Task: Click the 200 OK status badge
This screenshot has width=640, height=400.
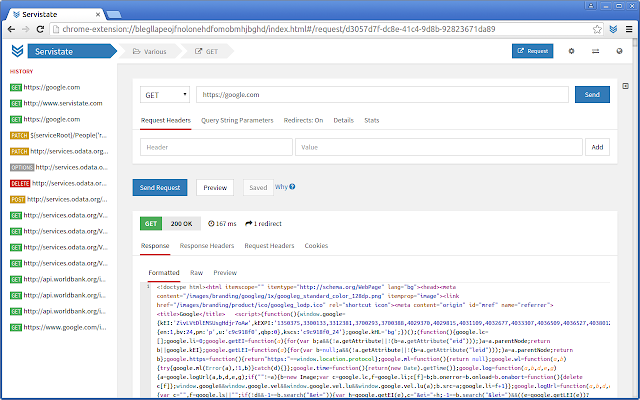Action: pos(182,224)
